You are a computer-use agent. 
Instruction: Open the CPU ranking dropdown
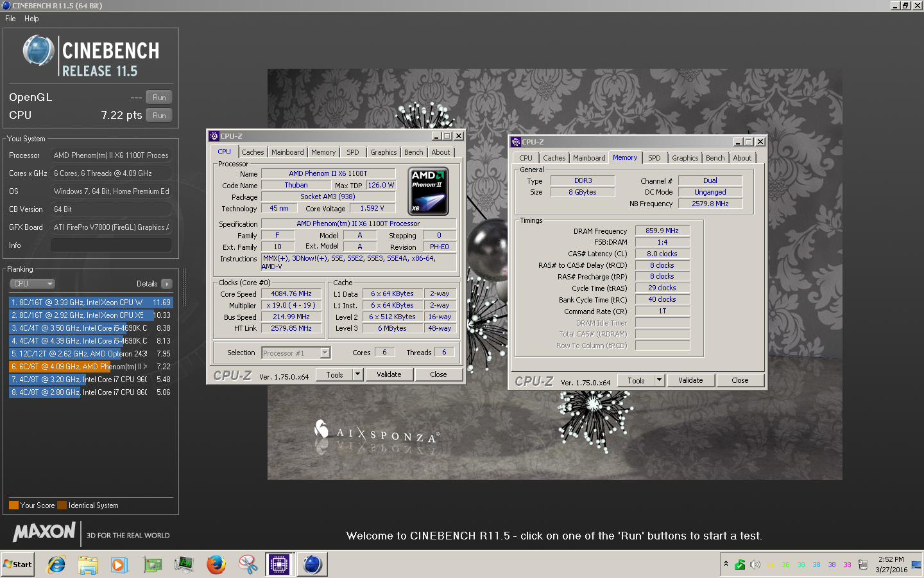pos(32,284)
